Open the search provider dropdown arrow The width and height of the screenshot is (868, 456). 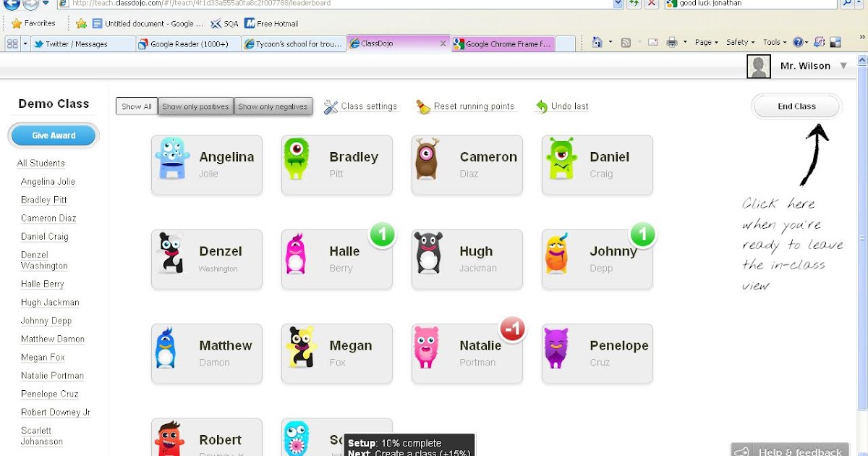860,4
